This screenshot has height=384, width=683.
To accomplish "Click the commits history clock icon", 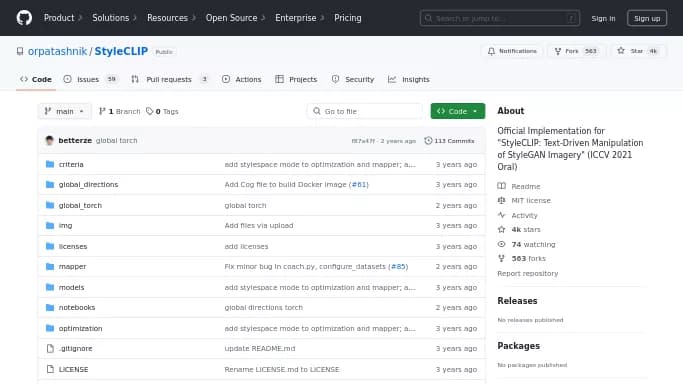I will [x=428, y=141].
